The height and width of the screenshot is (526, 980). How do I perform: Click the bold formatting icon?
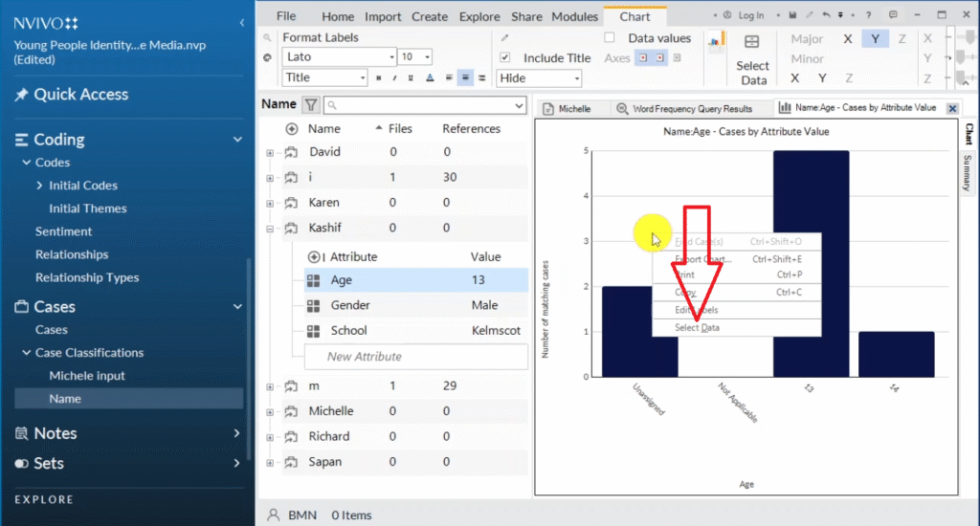pos(378,78)
